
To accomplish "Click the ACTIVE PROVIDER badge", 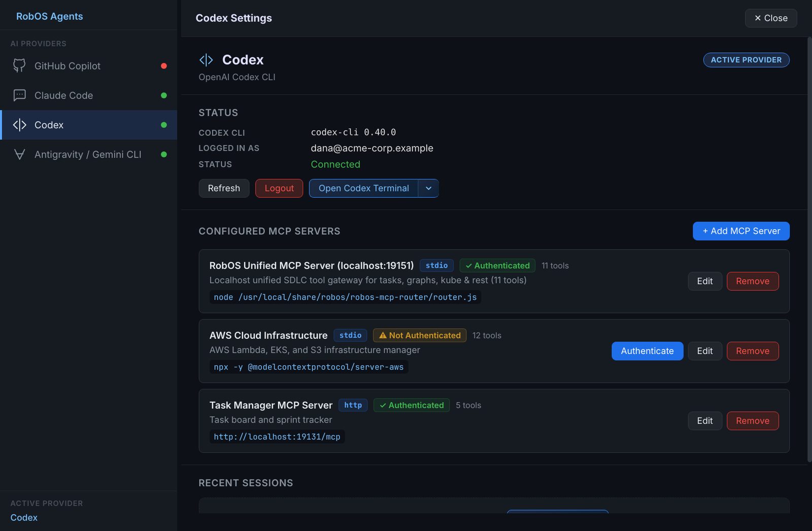I will point(746,60).
